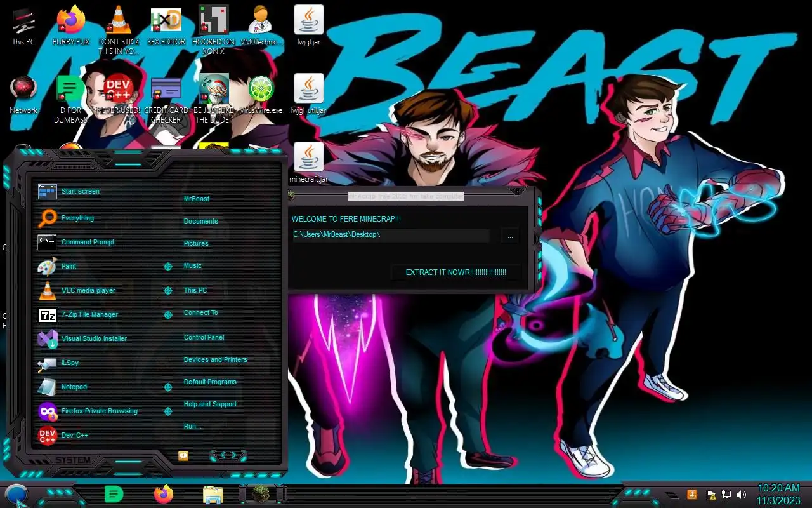Open Default Programs from Start menu
812x508 pixels.
click(210, 382)
